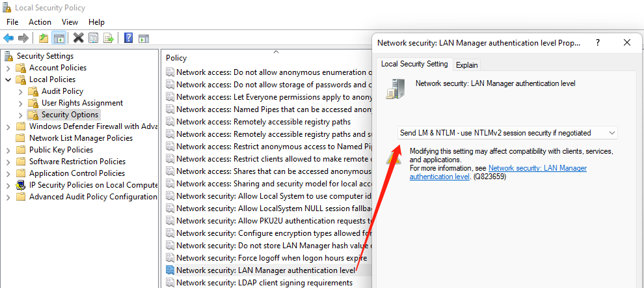
Task: Click the Back arrow toolbar icon
Action: tap(8, 38)
